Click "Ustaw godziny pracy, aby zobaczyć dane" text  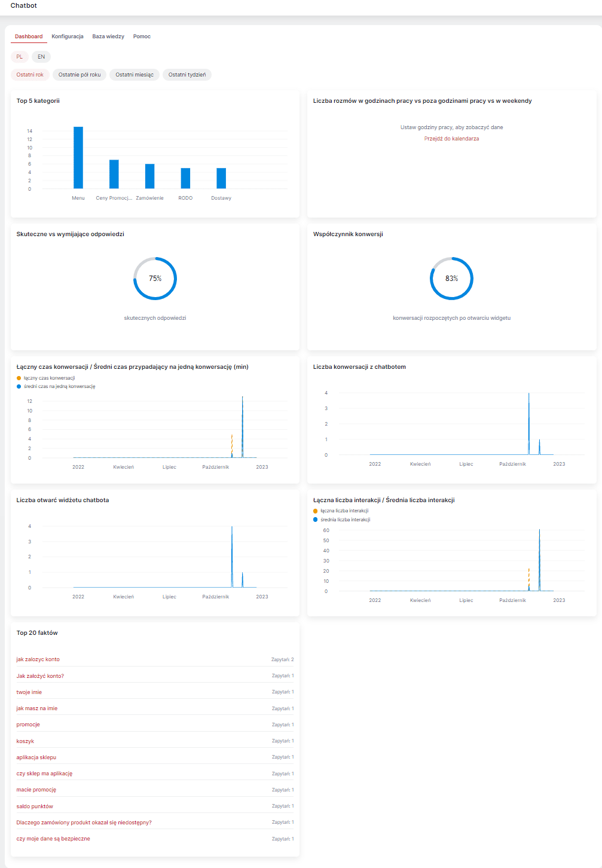coord(452,127)
